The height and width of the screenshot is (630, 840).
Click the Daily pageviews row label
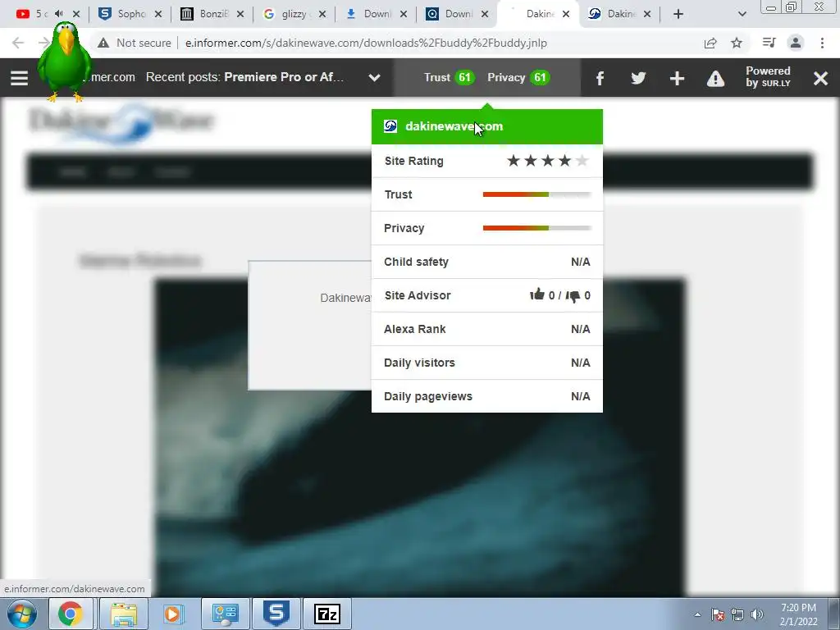tap(428, 396)
